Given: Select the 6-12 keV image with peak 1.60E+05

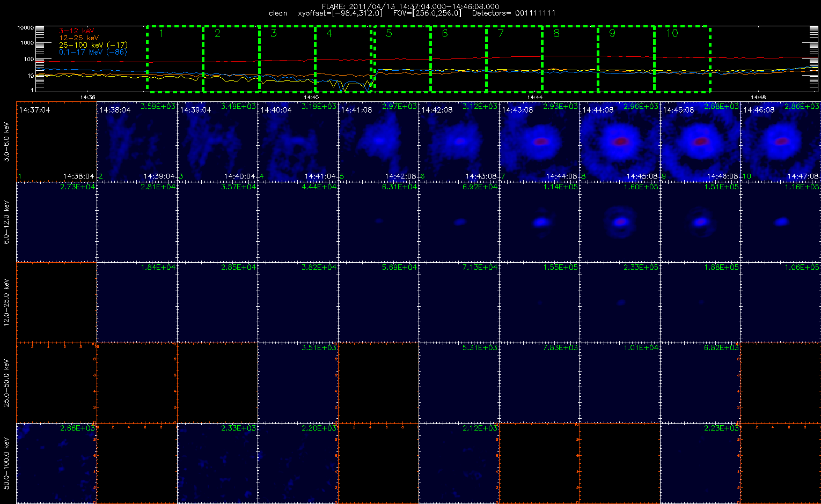Looking at the screenshot, I should (620, 221).
